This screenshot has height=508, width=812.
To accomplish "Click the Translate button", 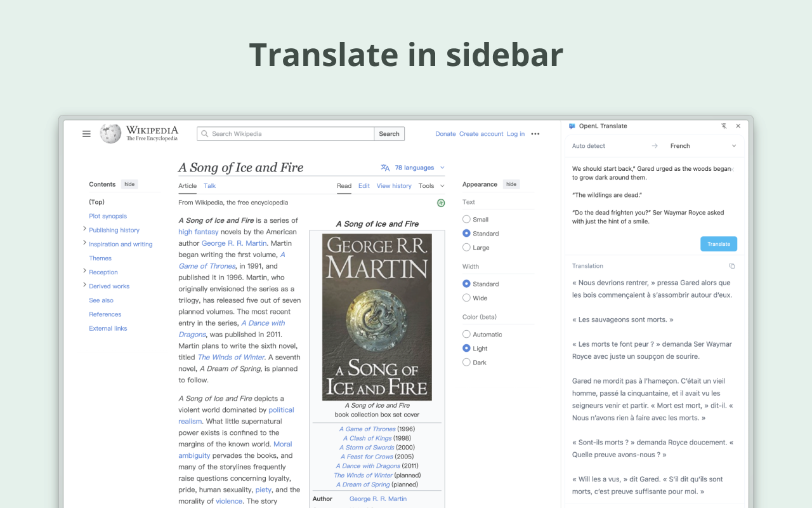I will tap(719, 243).
